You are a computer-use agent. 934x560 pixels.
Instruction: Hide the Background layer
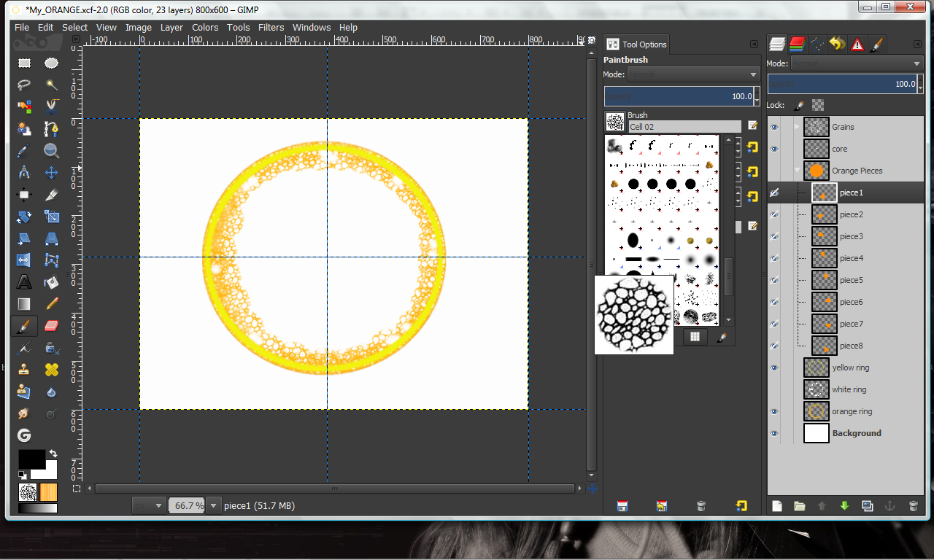pyautogui.click(x=774, y=433)
